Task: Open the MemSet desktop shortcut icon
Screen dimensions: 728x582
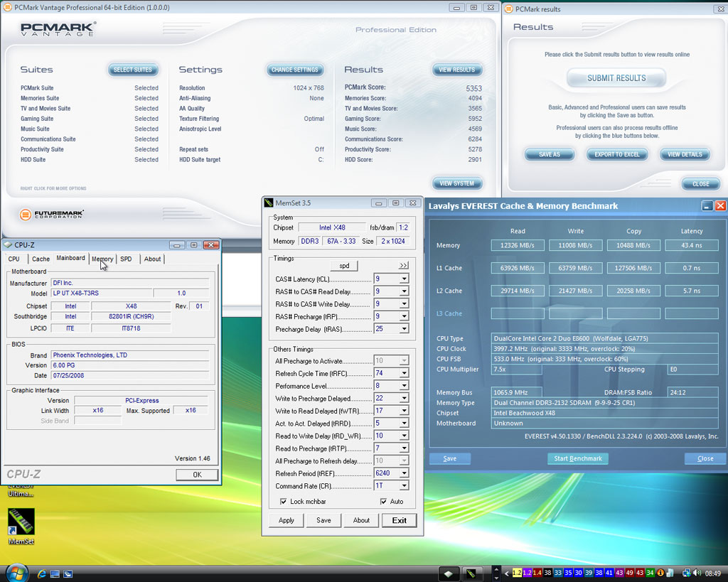Action: click(x=21, y=520)
